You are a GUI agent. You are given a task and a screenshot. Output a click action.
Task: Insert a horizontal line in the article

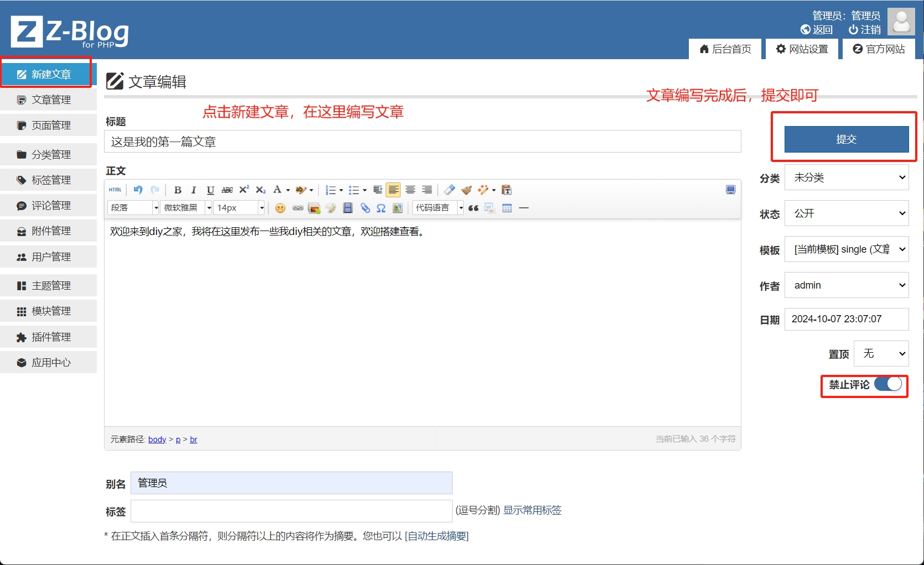[523, 208]
